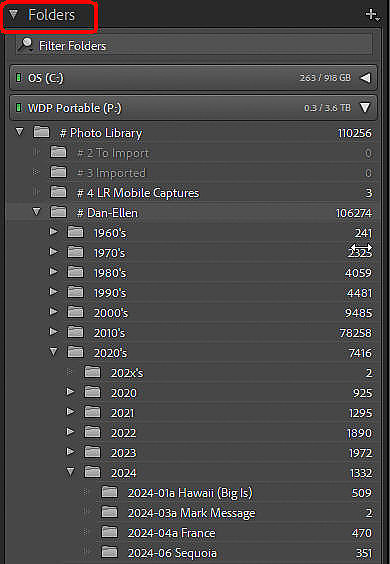Viewport: 390px width, 564px height.
Task: Click the 2010's folder icon
Action: [76, 332]
